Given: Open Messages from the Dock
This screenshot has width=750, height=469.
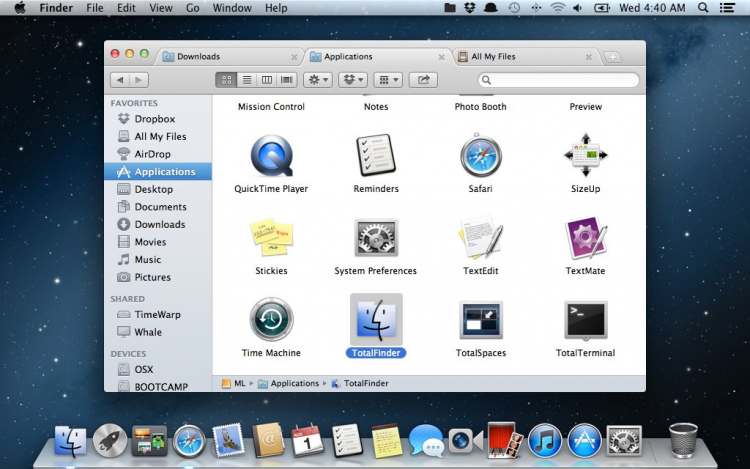Looking at the screenshot, I should pos(426,440).
